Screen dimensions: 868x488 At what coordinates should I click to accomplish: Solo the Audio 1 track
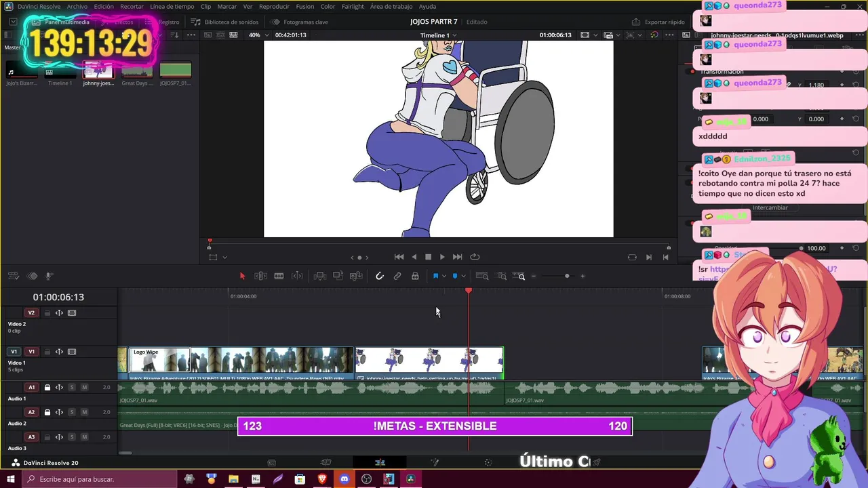[x=72, y=388]
